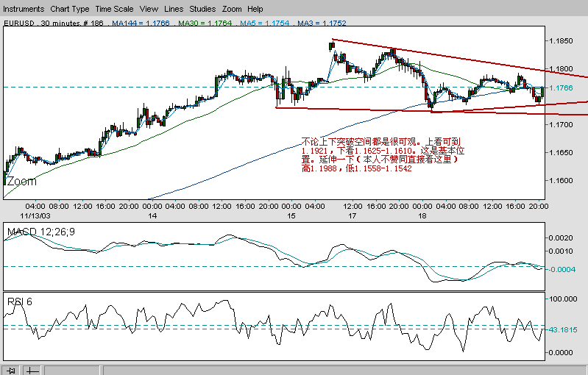
Task: Click the Zoom label on the price chart
Action: (22, 182)
